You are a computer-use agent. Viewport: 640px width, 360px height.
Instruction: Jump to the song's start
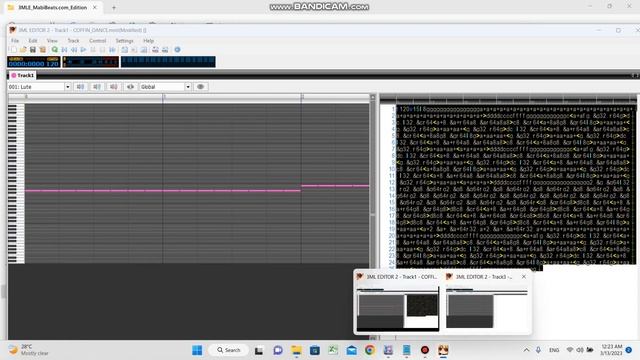[64, 50]
